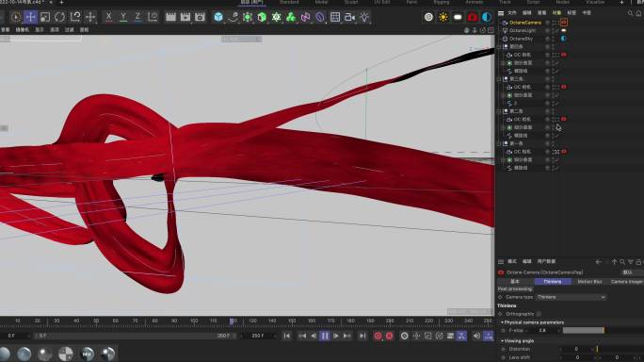Add a subdivision surface generator
644x362 pixels.
click(x=248, y=17)
